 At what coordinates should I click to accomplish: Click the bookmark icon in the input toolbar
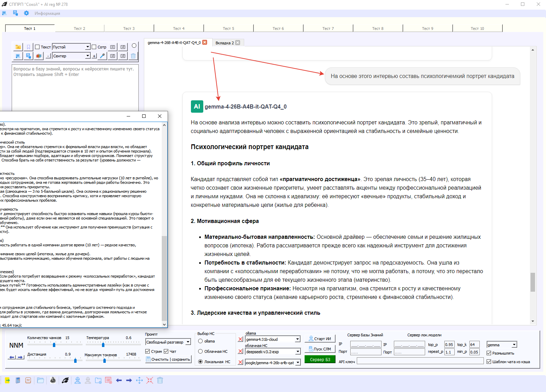[x=29, y=47]
